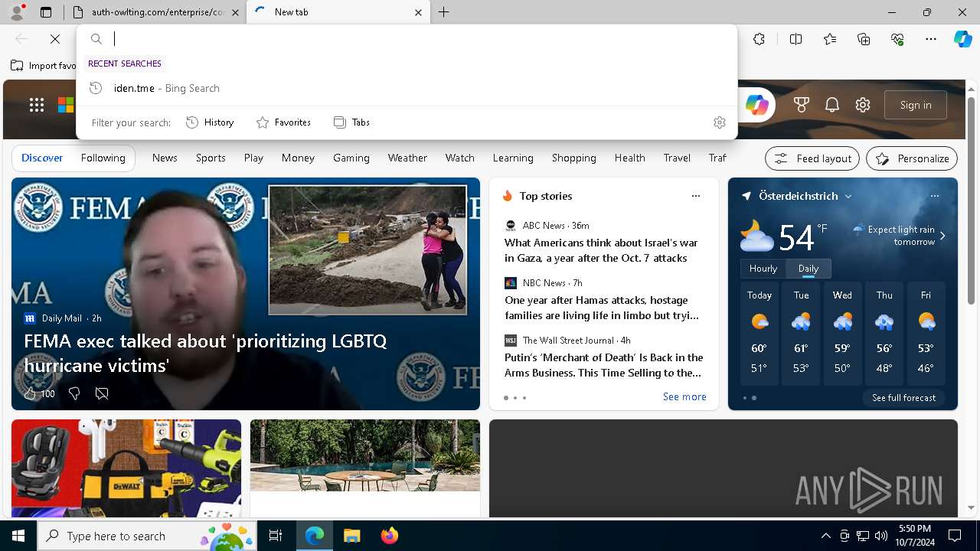Open the poolside patio image card
The image size is (980, 551).
365,455
